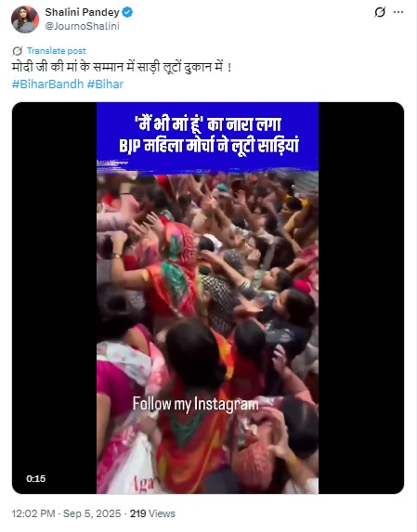Viewport: 417px width, 532px height.
Task: Click the 'Follow my Instagram' overlay text
Action: tap(196, 404)
